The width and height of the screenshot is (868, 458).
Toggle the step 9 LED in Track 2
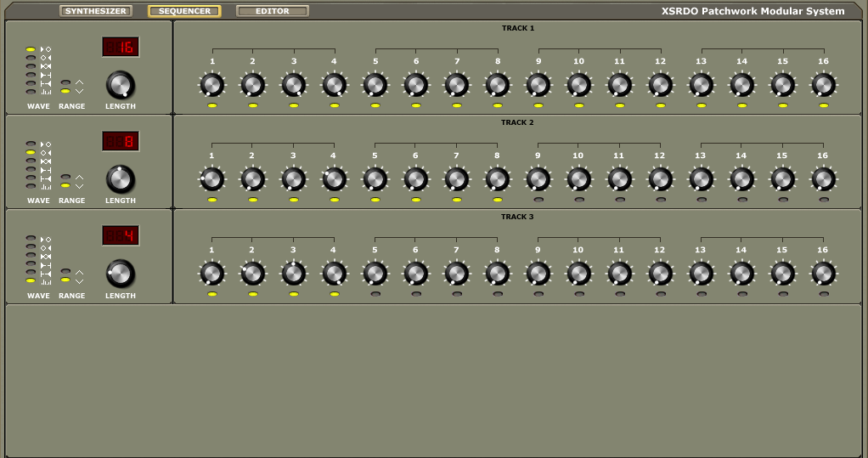[538, 200]
